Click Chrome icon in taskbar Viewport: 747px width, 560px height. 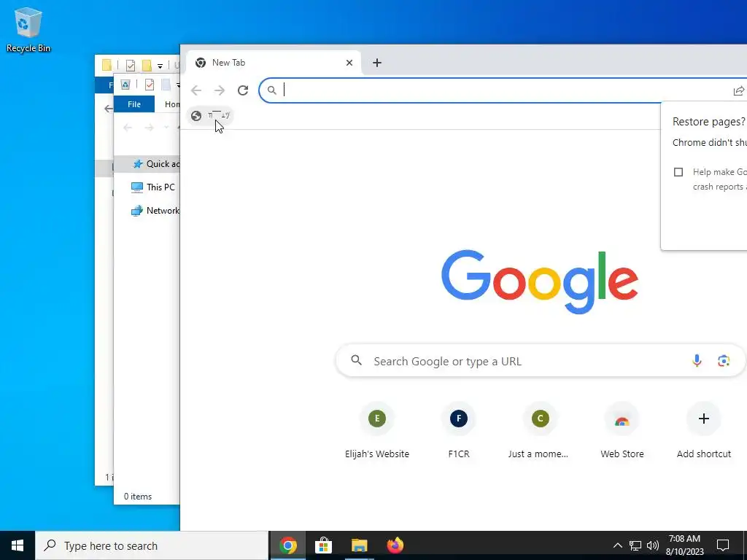(287, 545)
